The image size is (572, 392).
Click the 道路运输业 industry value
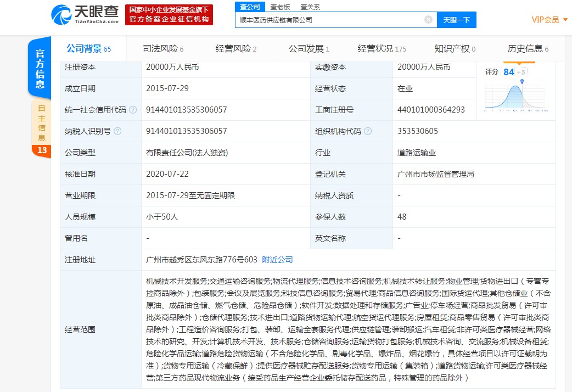coord(416,153)
